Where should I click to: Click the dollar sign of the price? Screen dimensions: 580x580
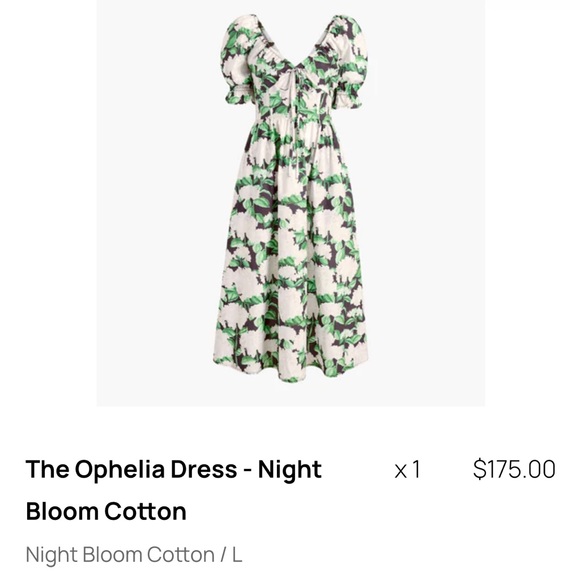click(479, 469)
